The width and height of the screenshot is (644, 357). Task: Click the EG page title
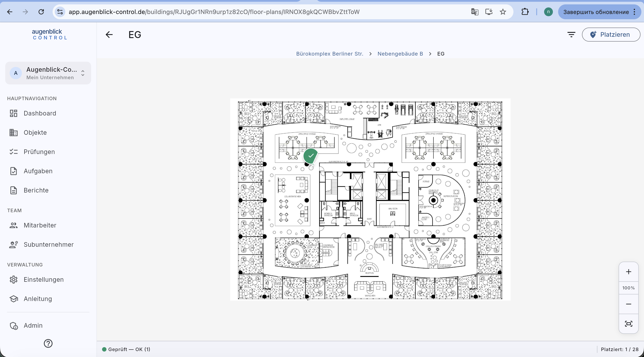(135, 34)
